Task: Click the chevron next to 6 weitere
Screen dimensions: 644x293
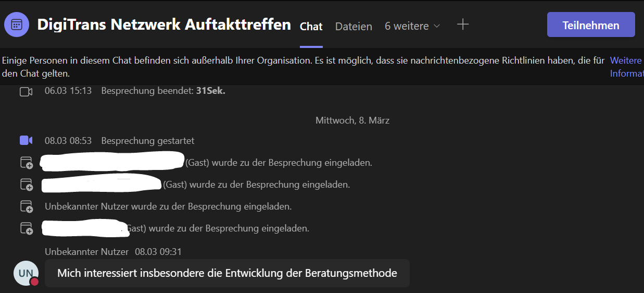Action: tap(437, 26)
